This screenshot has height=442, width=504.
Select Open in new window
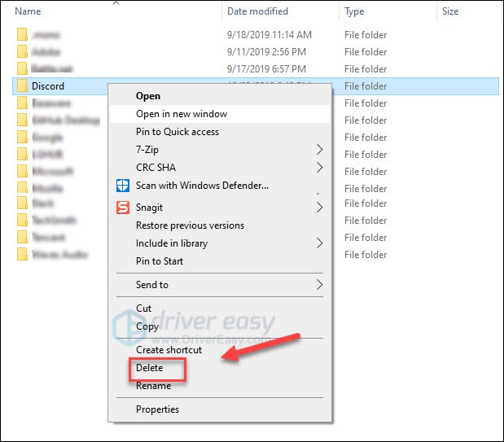pyautogui.click(x=182, y=114)
